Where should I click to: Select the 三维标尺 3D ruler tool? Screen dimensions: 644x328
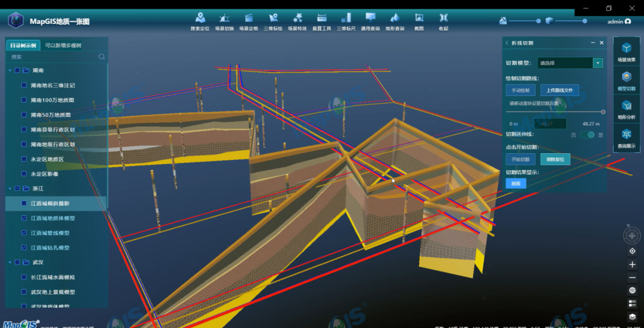coord(346,21)
